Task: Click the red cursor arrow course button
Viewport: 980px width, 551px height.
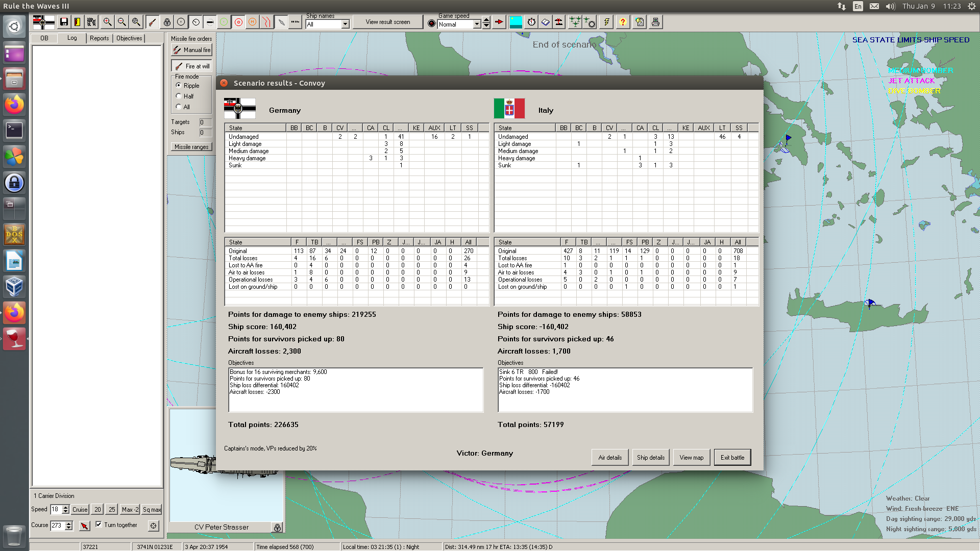Action: pyautogui.click(x=85, y=525)
